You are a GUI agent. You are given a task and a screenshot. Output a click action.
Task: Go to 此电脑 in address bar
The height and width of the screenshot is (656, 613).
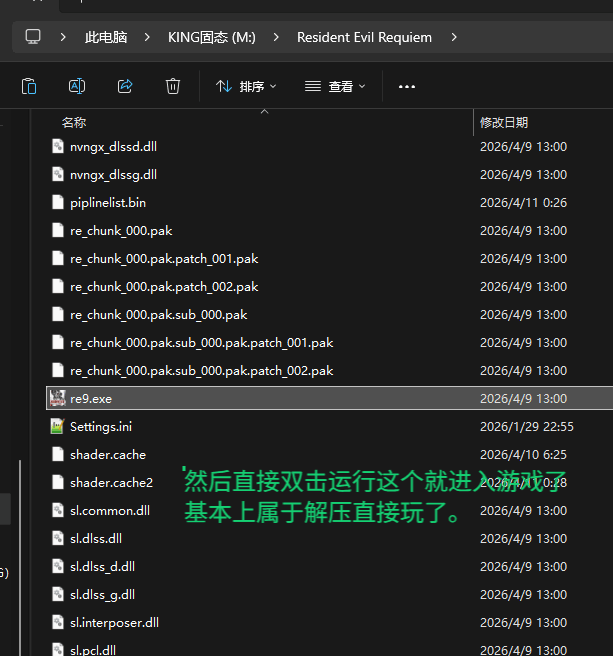[106, 37]
